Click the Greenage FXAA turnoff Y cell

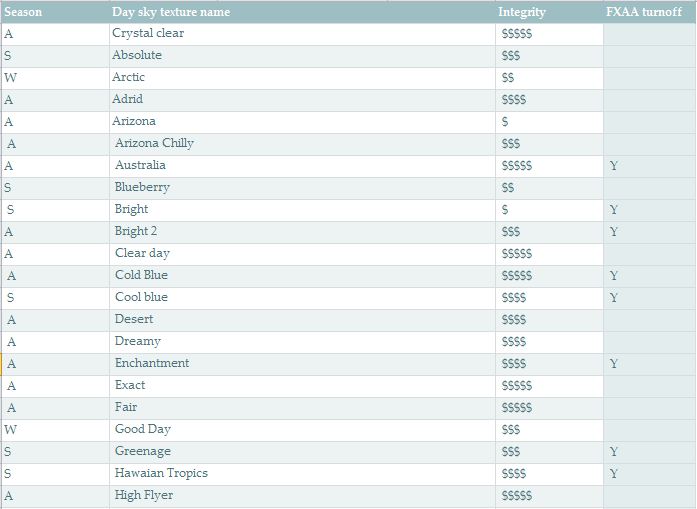(x=650, y=452)
